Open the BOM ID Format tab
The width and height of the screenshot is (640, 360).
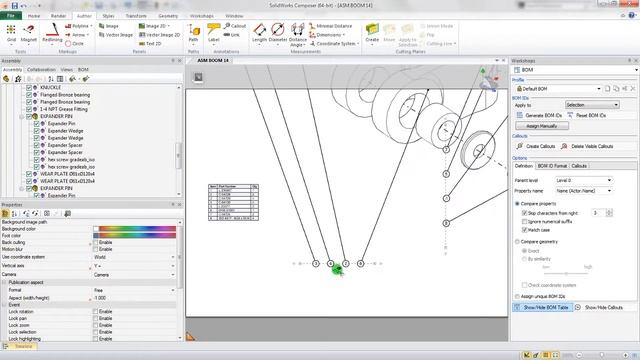click(x=552, y=166)
